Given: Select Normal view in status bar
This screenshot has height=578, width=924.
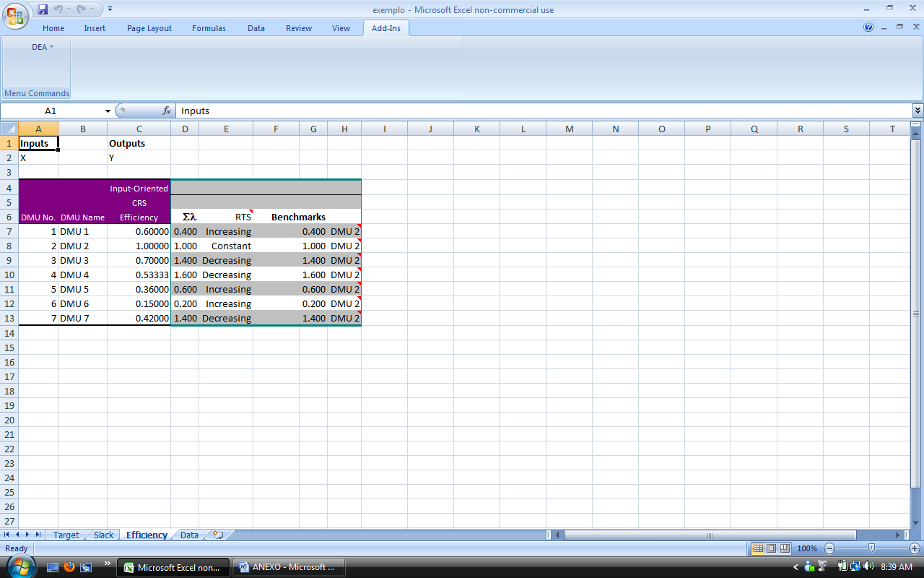Looking at the screenshot, I should click(758, 548).
